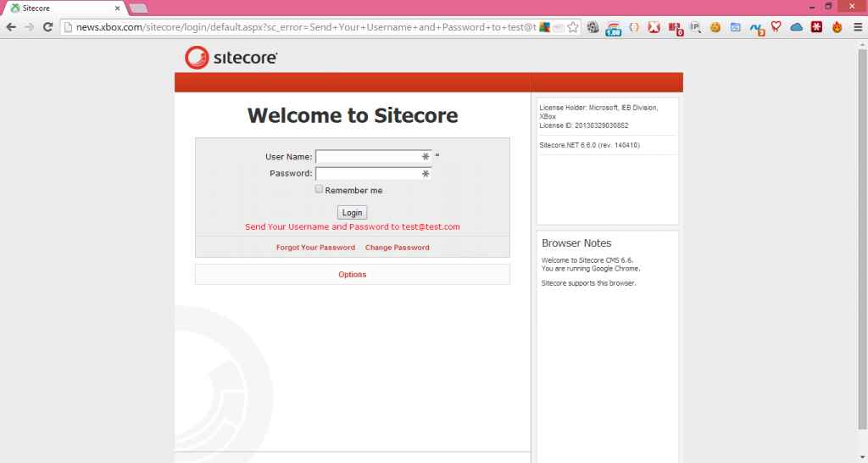Open the orange flame extension

coord(837,27)
